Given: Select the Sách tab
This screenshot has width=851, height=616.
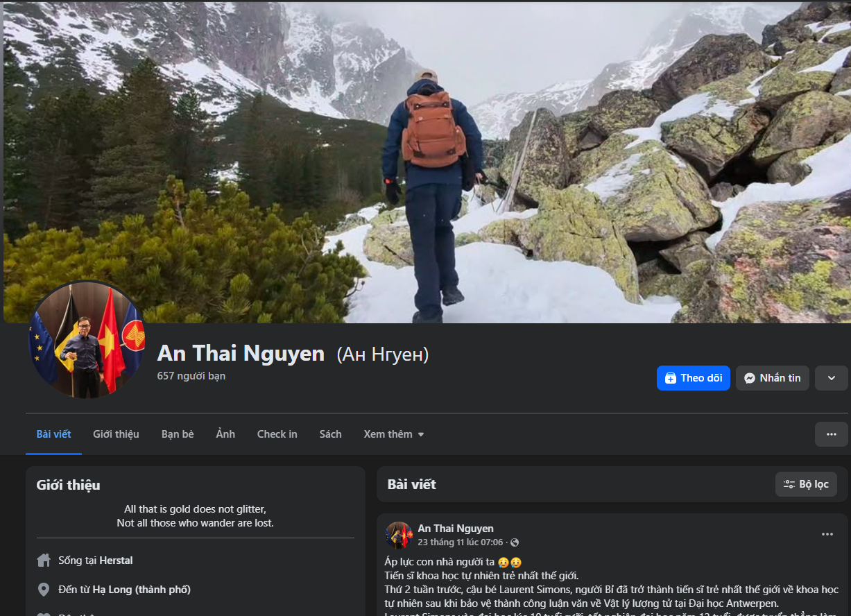Looking at the screenshot, I should [x=330, y=434].
